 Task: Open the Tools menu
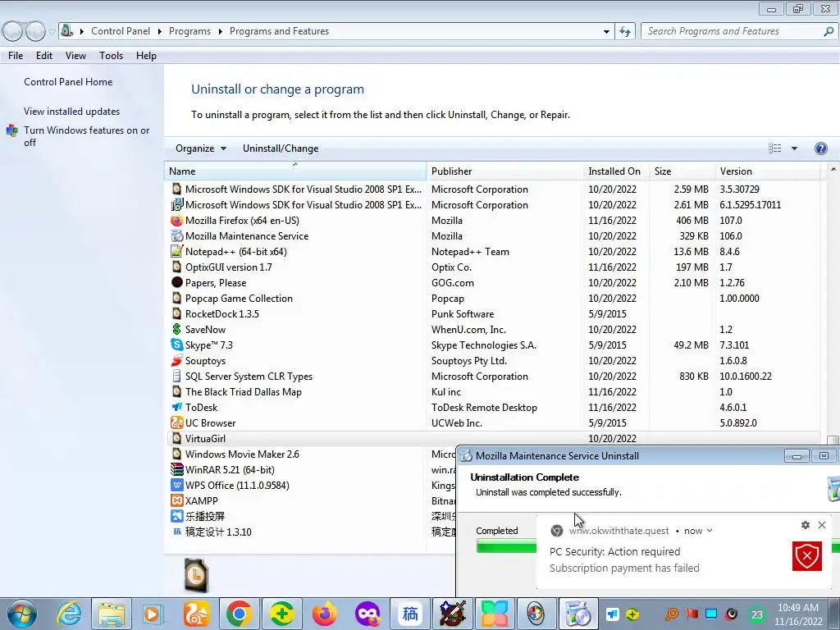(111, 56)
